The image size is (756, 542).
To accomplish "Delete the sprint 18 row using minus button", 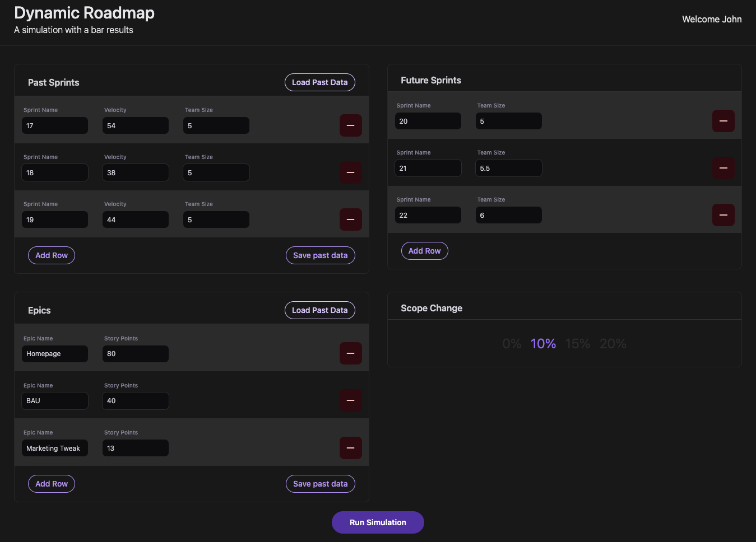I will pyautogui.click(x=350, y=172).
